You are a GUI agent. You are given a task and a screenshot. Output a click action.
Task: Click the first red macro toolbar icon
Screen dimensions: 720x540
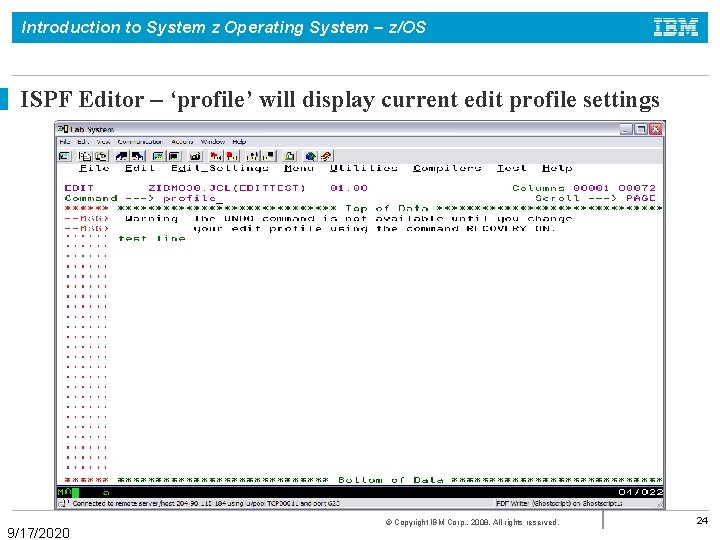pyautogui.click(x=215, y=156)
